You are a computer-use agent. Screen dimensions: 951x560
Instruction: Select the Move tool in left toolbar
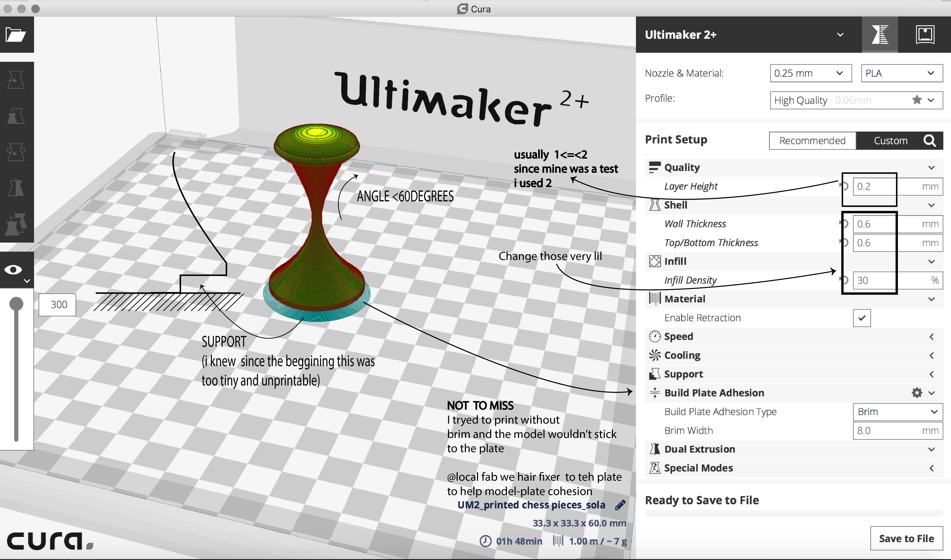(x=16, y=80)
